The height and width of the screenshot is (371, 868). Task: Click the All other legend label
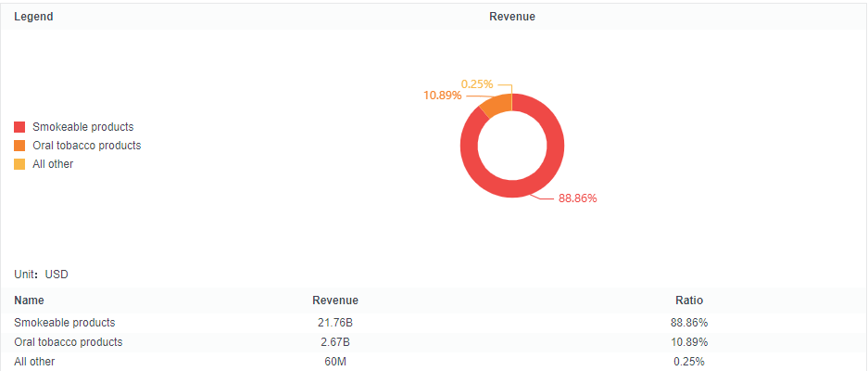click(53, 164)
